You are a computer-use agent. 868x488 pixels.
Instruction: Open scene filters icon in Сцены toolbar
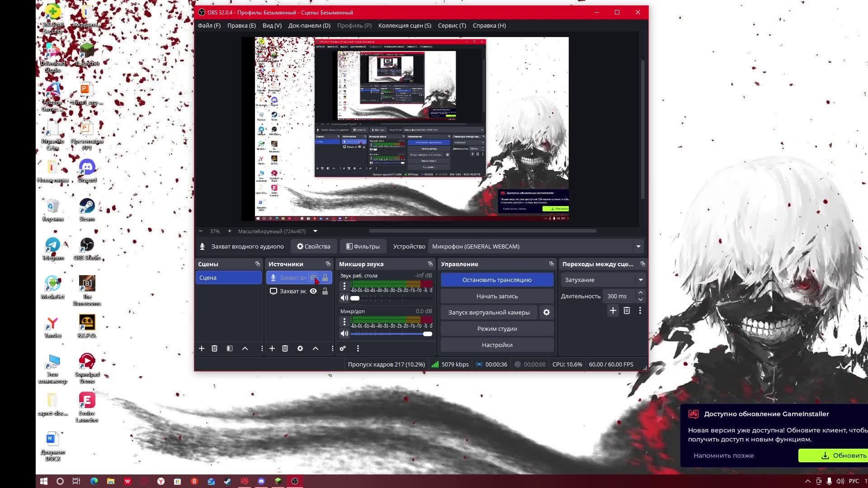coord(230,348)
